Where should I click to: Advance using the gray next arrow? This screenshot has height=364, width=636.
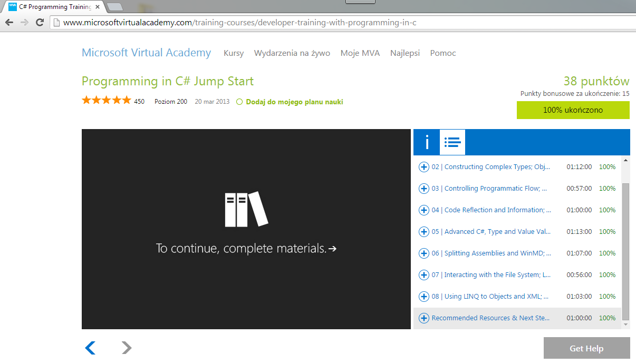[x=127, y=348]
